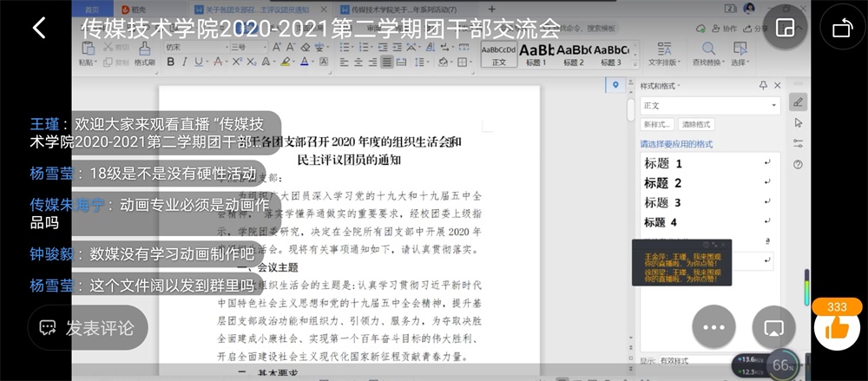The image size is (868, 381).
Task: Tap the back arrow to leave livestream
Action: tap(38, 28)
